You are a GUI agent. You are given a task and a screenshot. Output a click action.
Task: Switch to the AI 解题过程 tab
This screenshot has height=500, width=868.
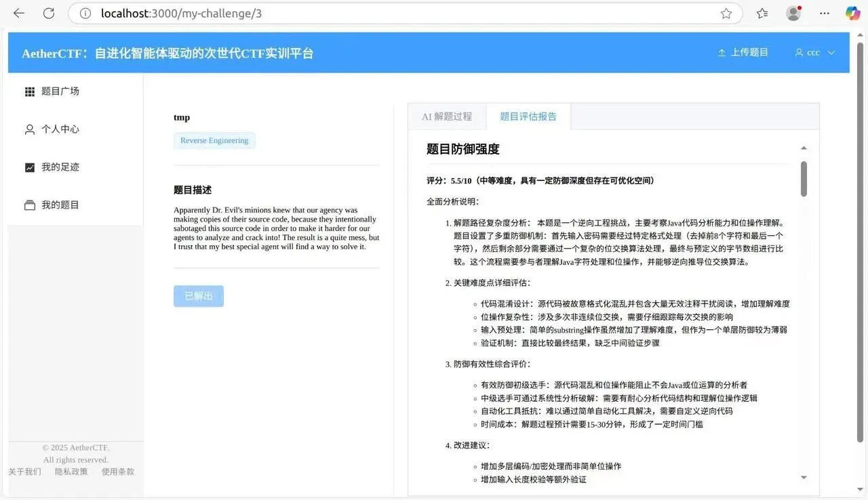(x=447, y=117)
